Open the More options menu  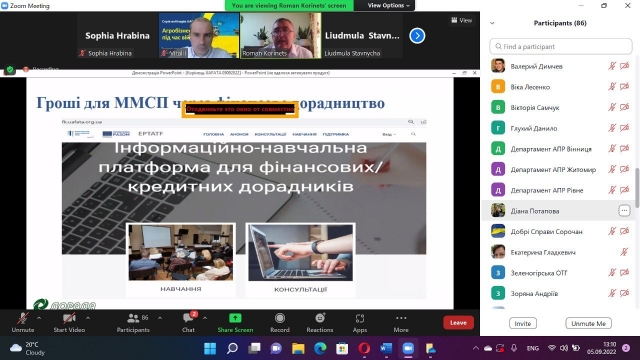[x=401, y=322]
